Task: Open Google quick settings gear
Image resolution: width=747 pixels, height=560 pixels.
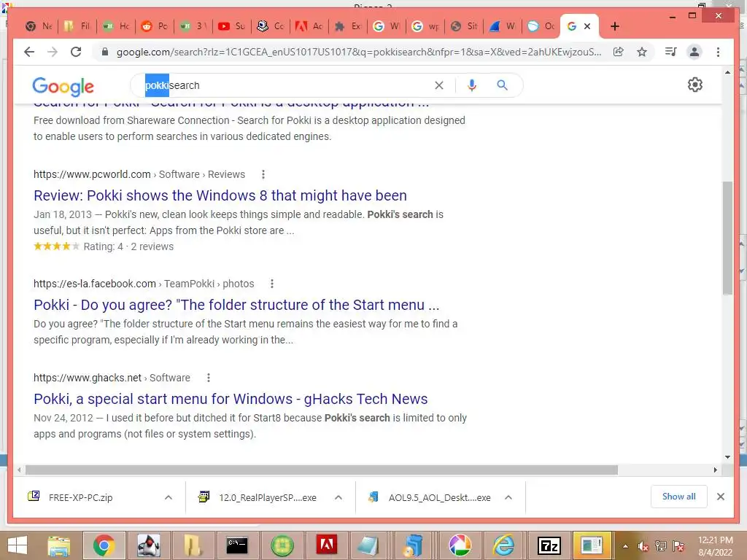Action: click(695, 85)
